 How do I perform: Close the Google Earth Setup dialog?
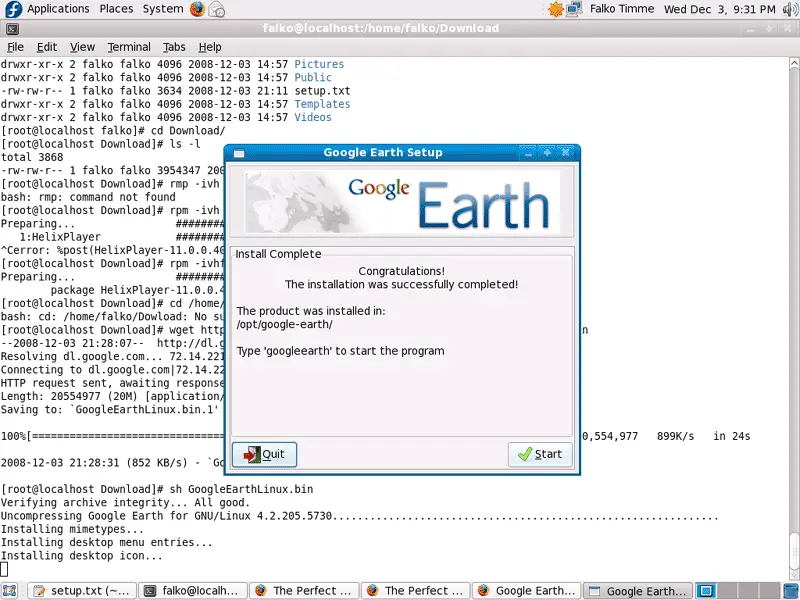click(x=565, y=153)
